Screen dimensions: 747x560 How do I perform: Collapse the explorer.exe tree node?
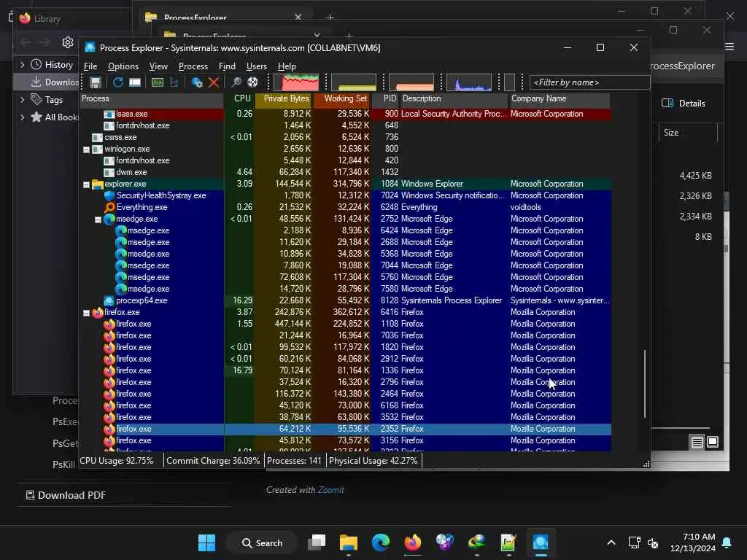[86, 184]
